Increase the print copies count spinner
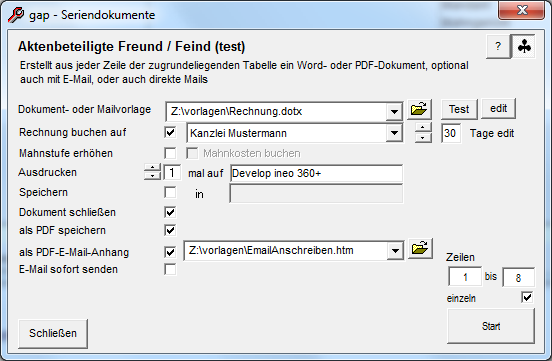Viewport: 552px width, 361px height. pyautogui.click(x=152, y=168)
